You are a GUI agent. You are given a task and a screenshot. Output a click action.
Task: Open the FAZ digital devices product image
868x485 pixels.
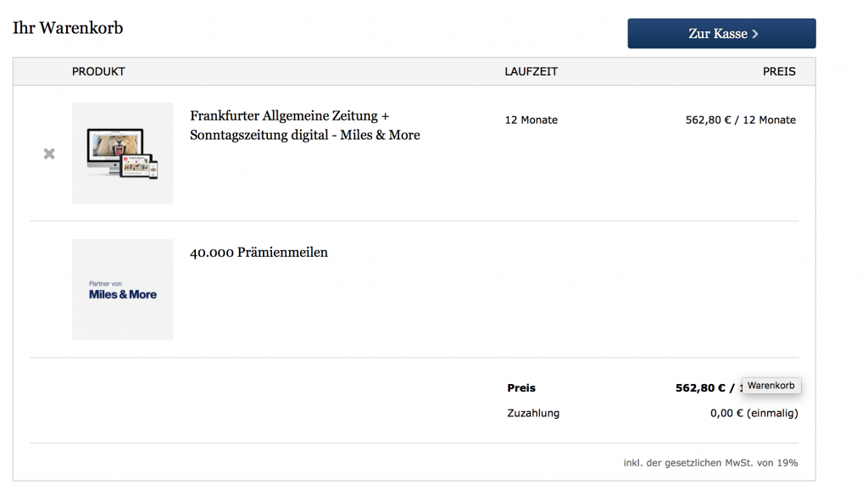pos(122,153)
